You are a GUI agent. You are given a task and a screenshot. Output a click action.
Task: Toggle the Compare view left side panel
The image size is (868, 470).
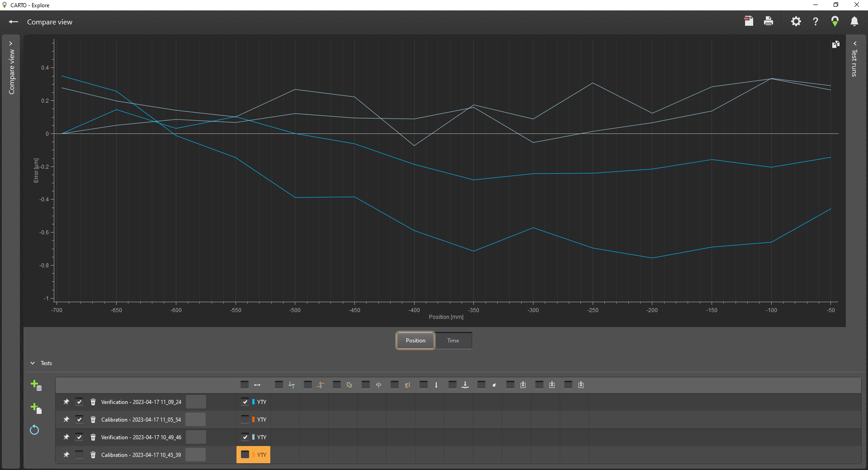coord(11,68)
